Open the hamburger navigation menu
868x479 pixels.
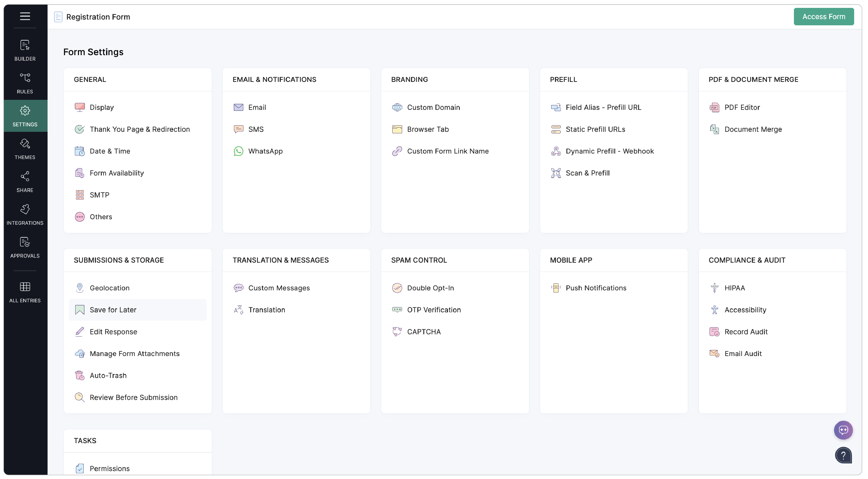(x=25, y=16)
